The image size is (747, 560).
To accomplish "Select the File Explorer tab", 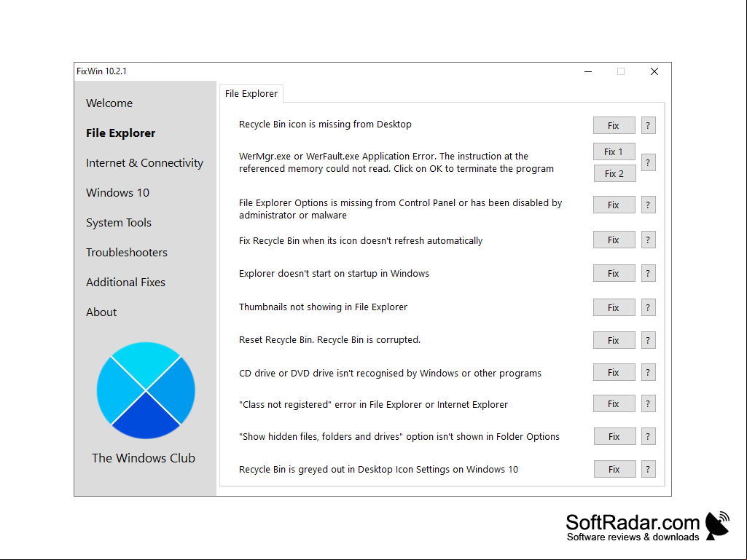I will coord(251,94).
